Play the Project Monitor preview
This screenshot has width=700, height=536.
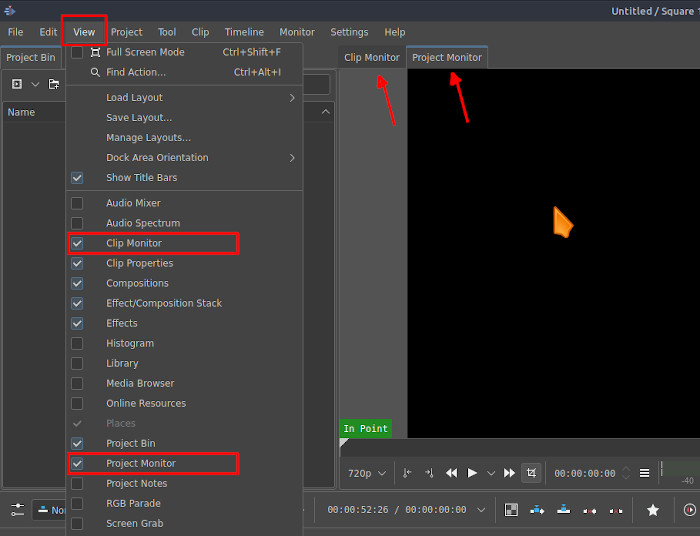[x=472, y=473]
